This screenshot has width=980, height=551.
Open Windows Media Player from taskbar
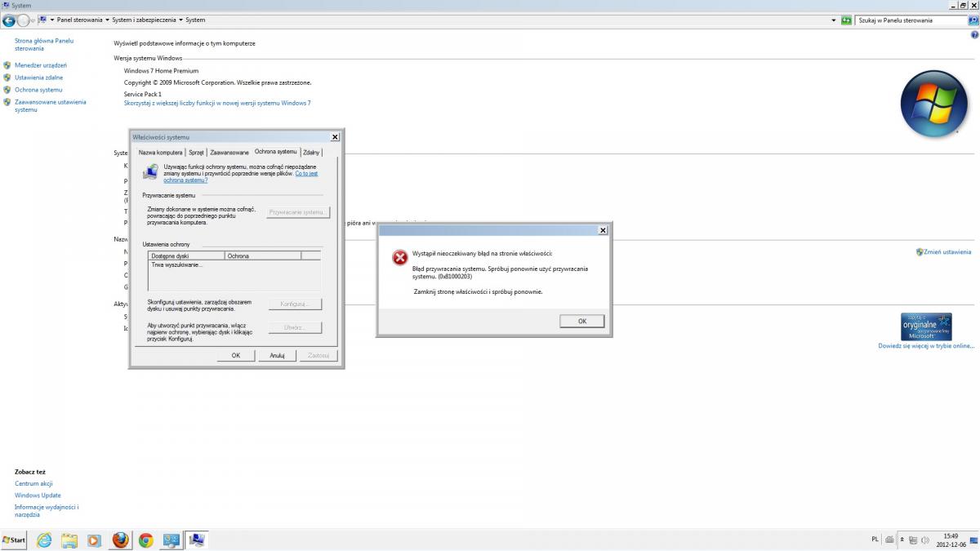(95, 540)
